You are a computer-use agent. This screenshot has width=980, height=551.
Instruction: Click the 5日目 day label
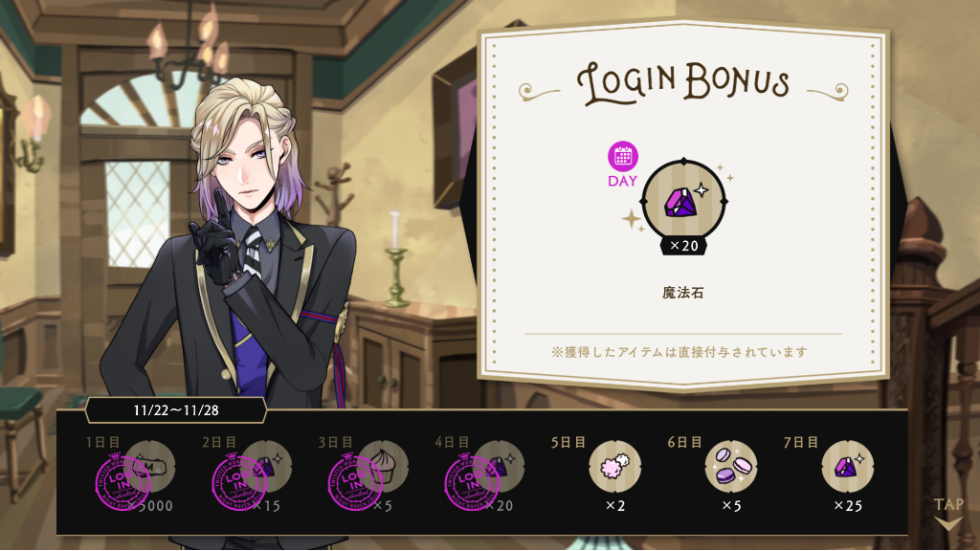pyautogui.click(x=568, y=442)
